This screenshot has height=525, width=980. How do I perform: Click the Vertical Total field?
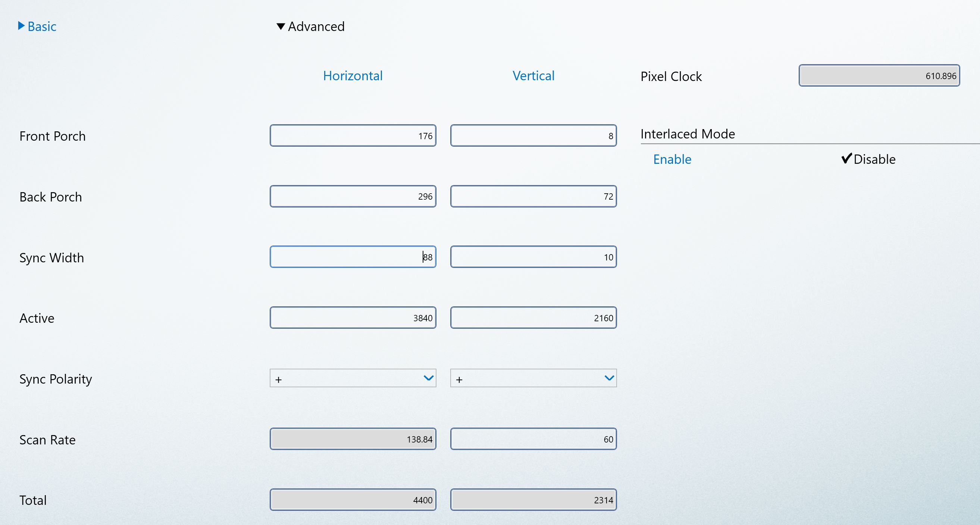click(x=533, y=500)
